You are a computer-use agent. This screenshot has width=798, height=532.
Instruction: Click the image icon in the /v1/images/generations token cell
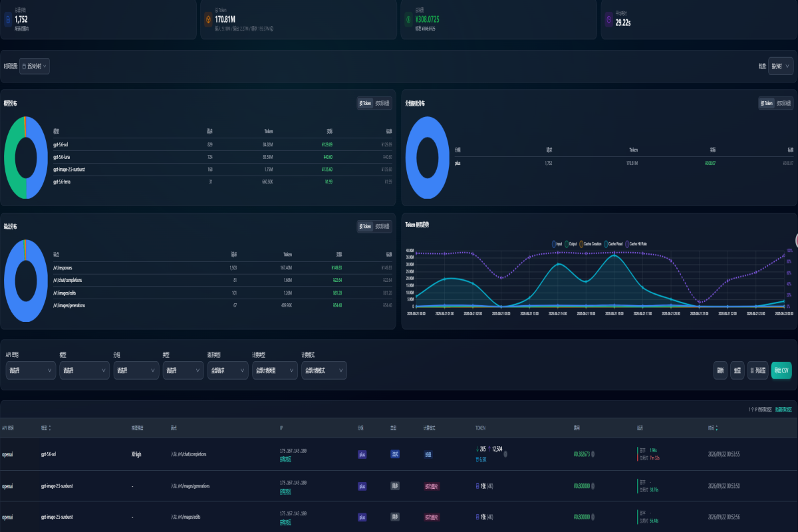pos(477,486)
